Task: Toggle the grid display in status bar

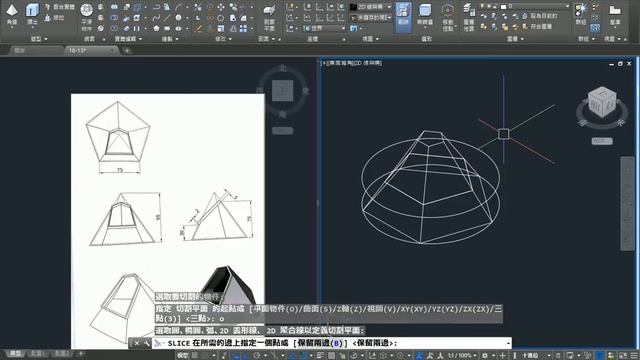Action: coord(195,356)
